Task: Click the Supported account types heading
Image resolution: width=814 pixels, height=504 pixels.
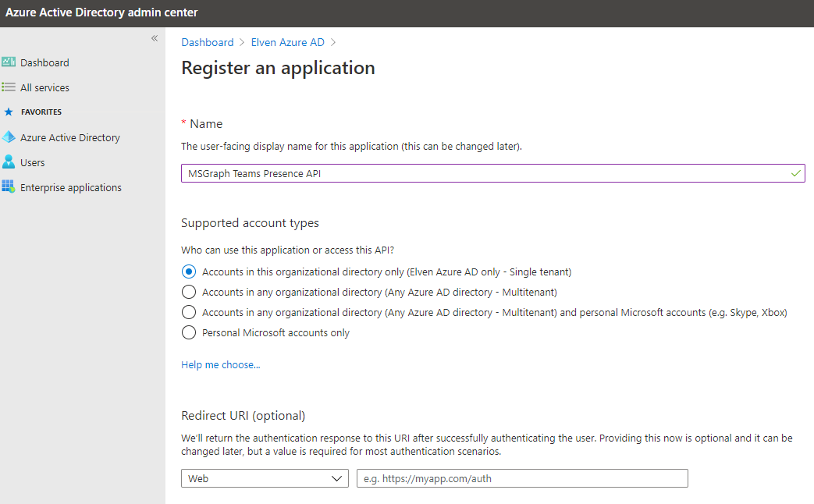Action: (250, 223)
